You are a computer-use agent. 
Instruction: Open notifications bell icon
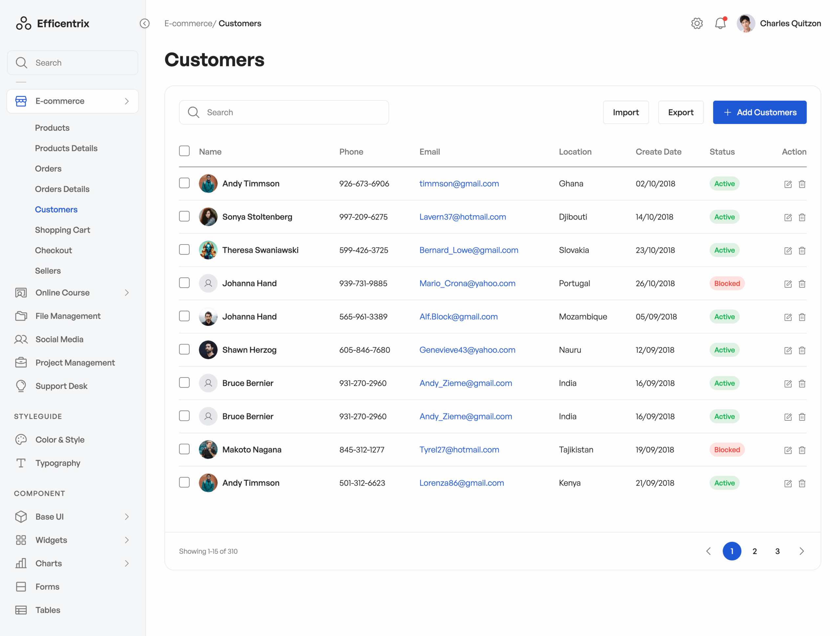click(x=720, y=24)
